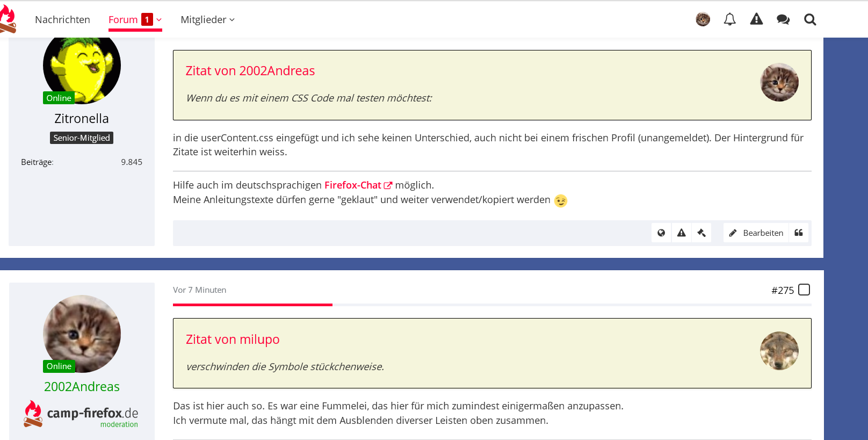Click the globe icon under Zitronella's post
The width and height of the screenshot is (868, 440).
click(x=661, y=233)
